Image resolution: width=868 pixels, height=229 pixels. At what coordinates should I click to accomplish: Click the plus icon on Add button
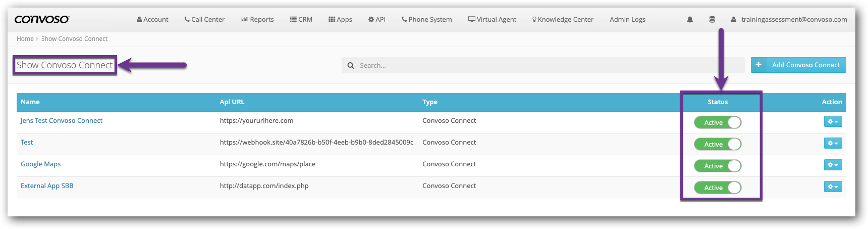758,65
